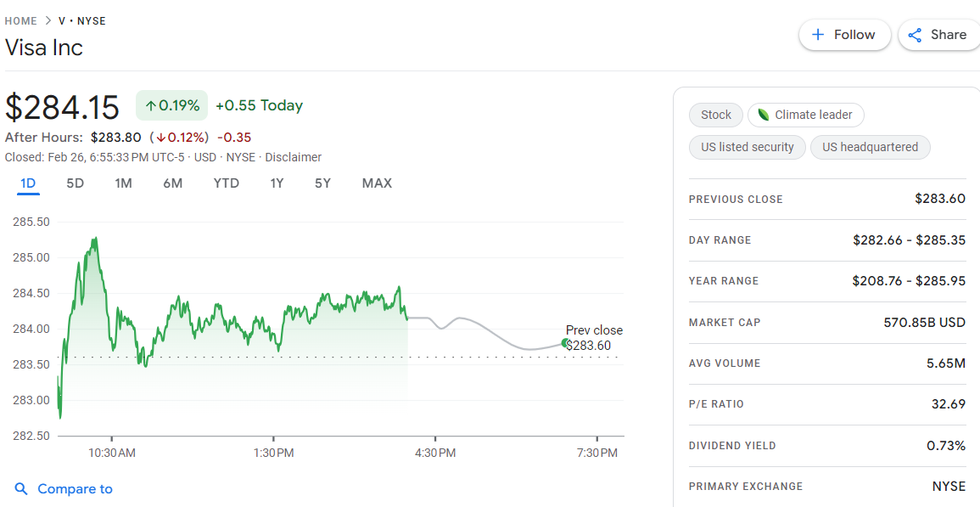Click the $208.76 - $285.95 year range
980x507 pixels.
909,281
